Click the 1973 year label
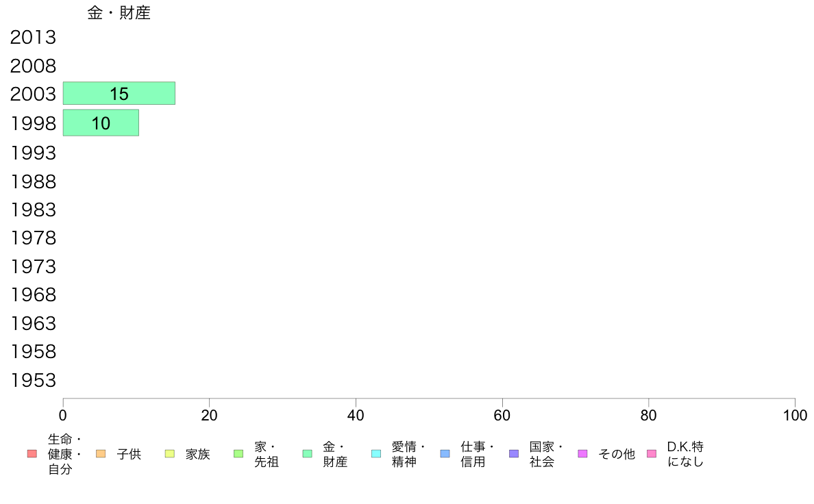This screenshot has width=814, height=504. 33,267
